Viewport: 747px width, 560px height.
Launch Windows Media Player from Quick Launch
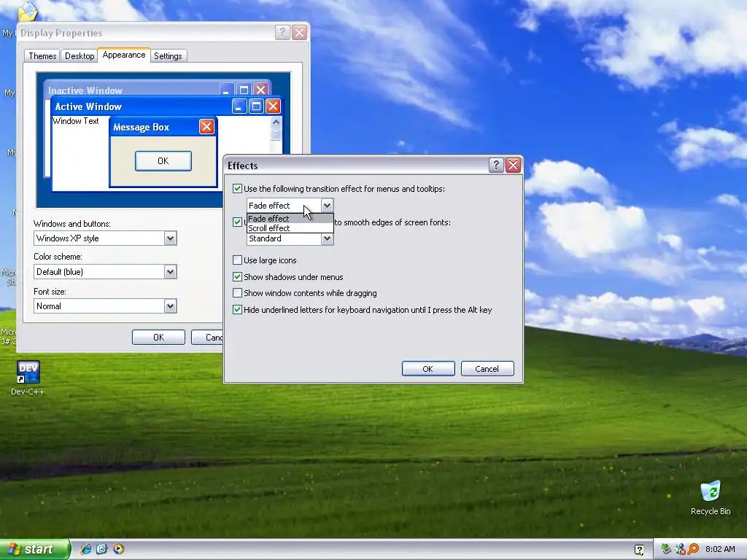pyautogui.click(x=119, y=549)
